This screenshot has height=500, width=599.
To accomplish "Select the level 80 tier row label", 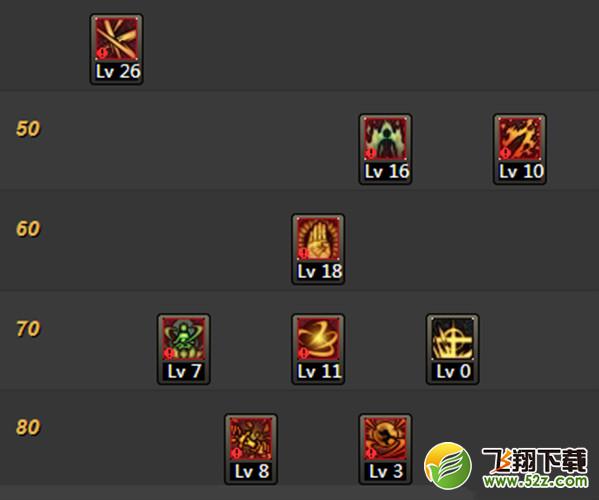I will [28, 427].
